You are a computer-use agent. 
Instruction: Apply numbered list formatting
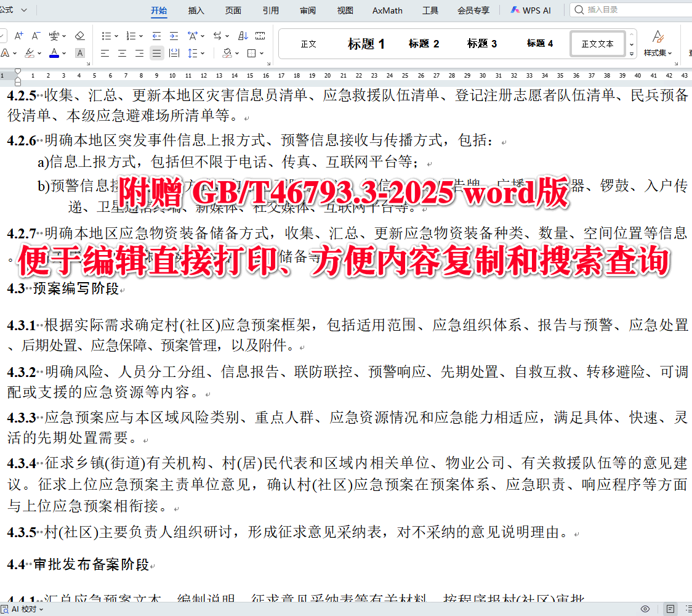(131, 35)
